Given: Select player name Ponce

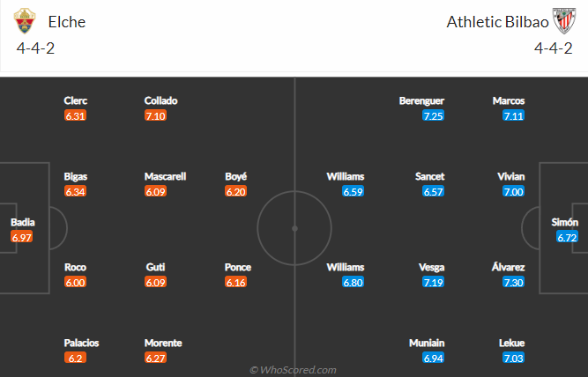Looking at the screenshot, I should click(238, 267).
